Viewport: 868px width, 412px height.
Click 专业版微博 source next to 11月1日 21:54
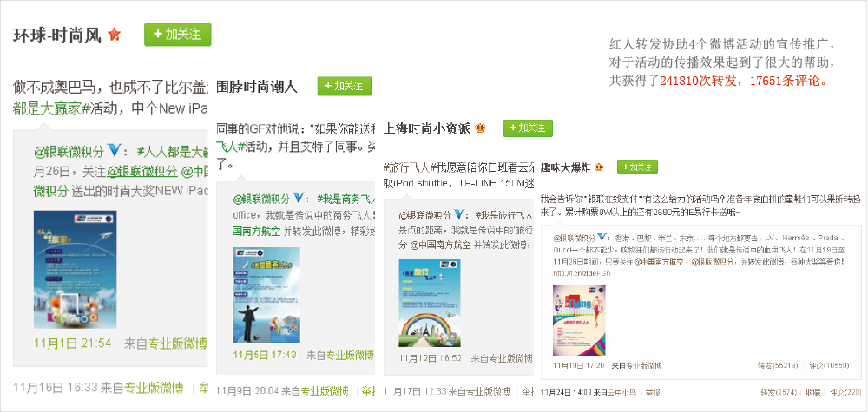pyautogui.click(x=176, y=343)
